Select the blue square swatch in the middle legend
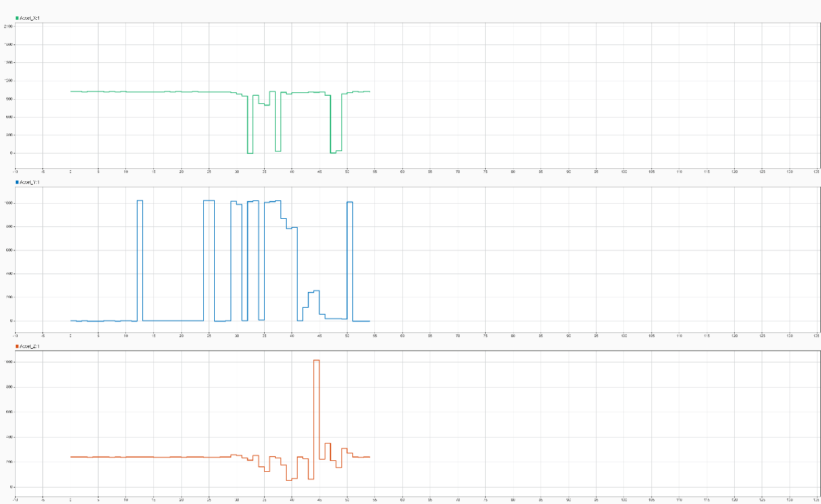 click(16, 181)
